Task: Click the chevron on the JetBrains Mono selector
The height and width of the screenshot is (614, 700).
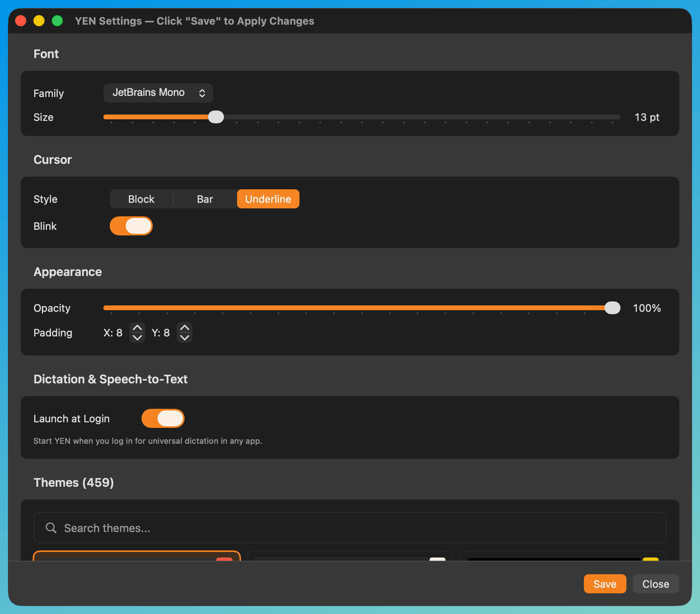Action: tap(203, 93)
